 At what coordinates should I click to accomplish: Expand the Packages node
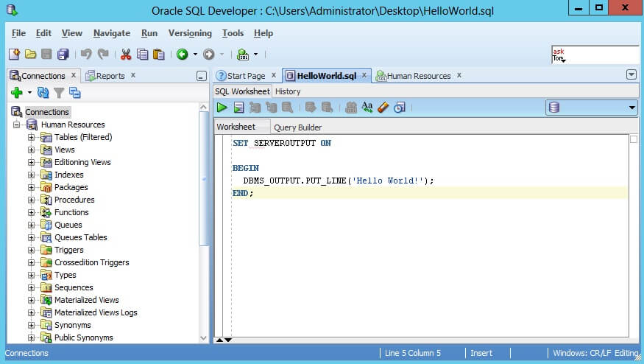31,187
